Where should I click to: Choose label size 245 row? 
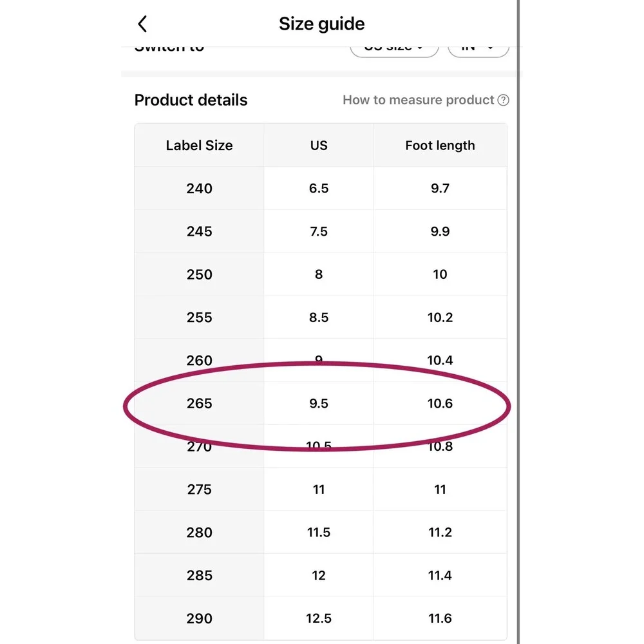(x=321, y=231)
